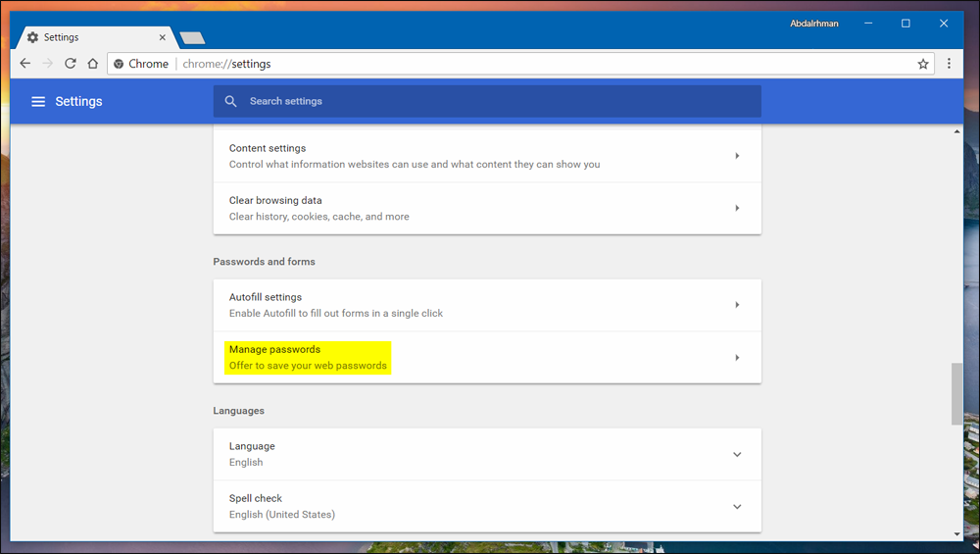The width and height of the screenshot is (980, 554).
Task: Click the Languages section heading
Action: pos(239,411)
